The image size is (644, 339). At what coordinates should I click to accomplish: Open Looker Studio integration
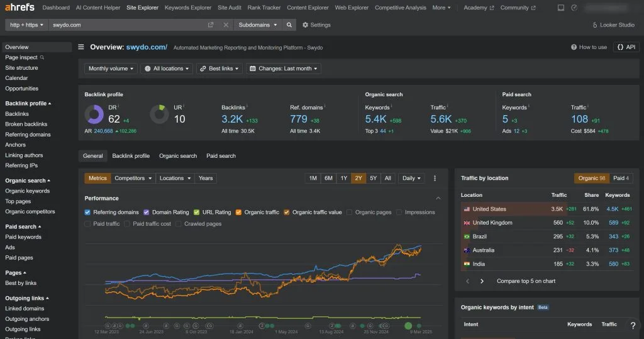coord(613,25)
